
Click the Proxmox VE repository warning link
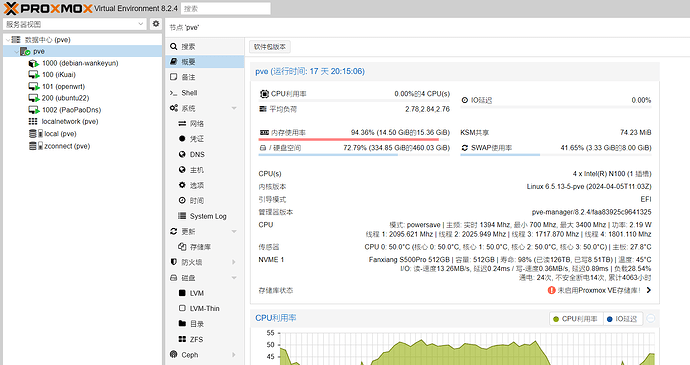point(599,290)
